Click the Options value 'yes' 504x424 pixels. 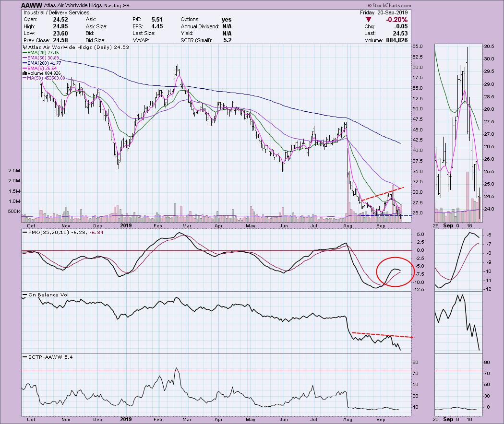click(x=227, y=20)
